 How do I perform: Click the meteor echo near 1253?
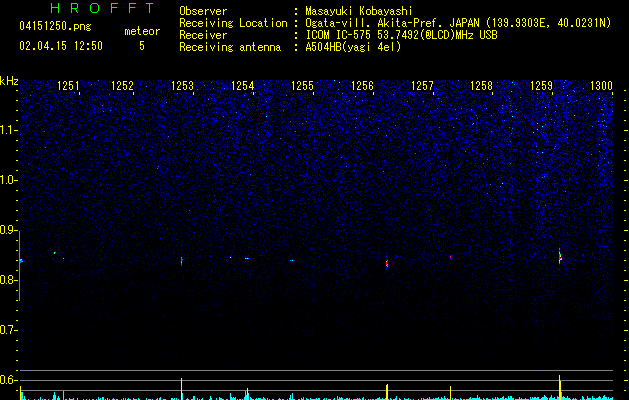pyautogui.click(x=182, y=261)
